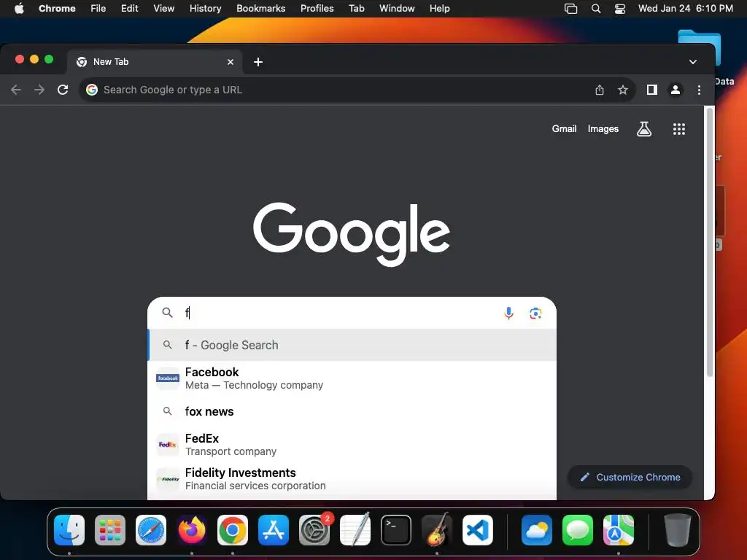747x560 pixels.
Task: Reload the current page
Action: [x=63, y=90]
